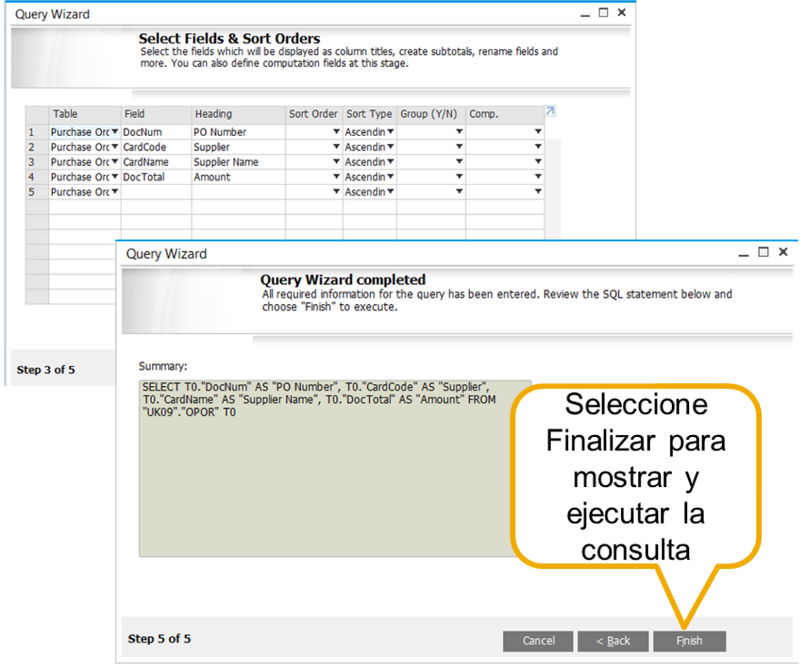
Task: Click the < Back button
Action: pos(613,641)
